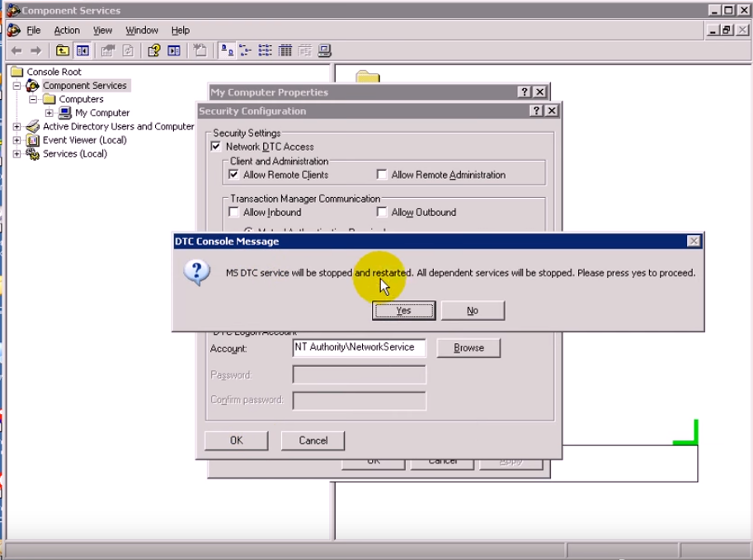753x560 pixels.
Task: Click the Refresh toolbar icon
Action: 128,50
